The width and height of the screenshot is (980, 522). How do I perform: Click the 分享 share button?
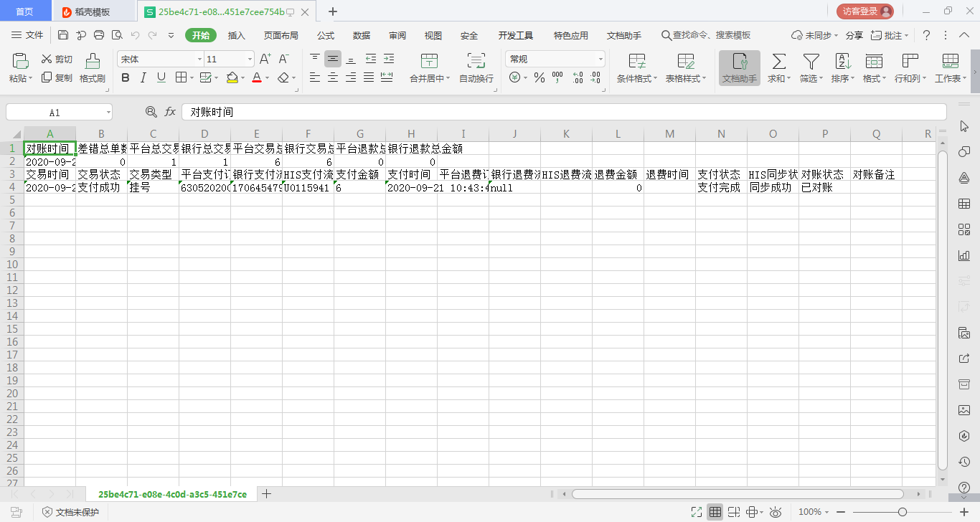click(x=853, y=34)
